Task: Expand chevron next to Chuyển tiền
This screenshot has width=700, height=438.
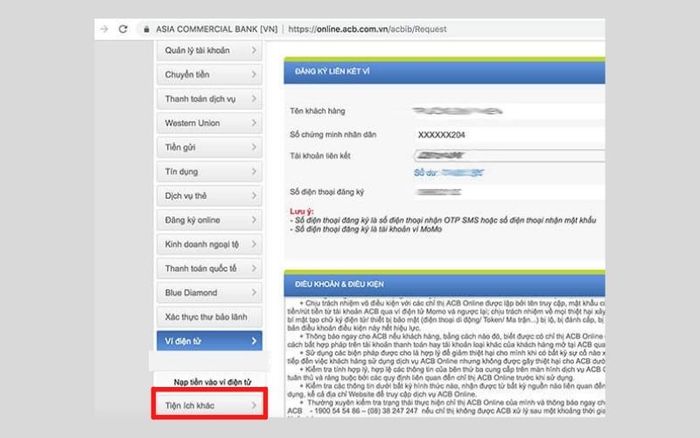Action: coord(254,75)
